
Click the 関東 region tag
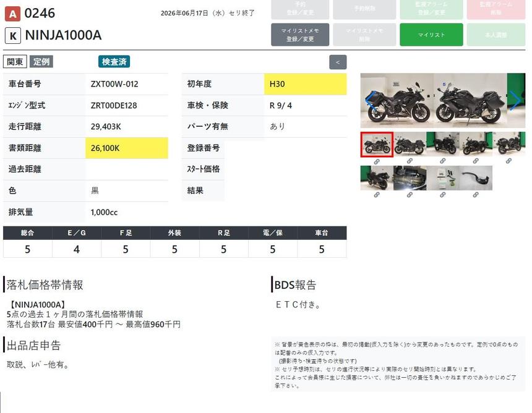pos(15,62)
